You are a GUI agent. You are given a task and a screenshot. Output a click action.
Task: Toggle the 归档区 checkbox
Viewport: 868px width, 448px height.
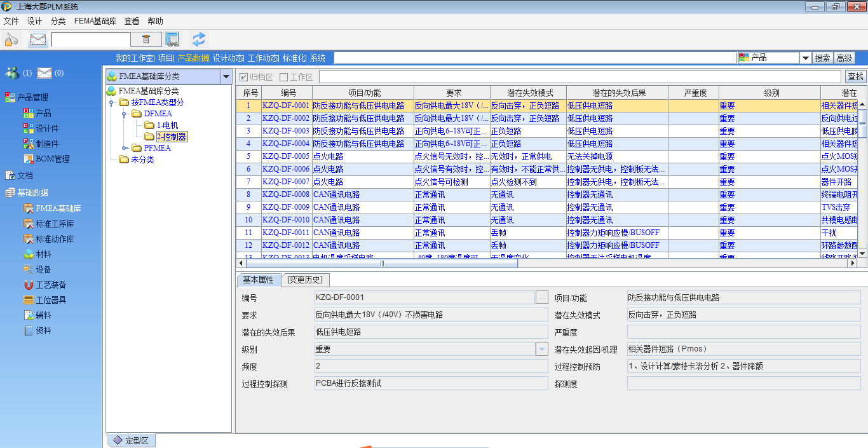[x=243, y=77]
